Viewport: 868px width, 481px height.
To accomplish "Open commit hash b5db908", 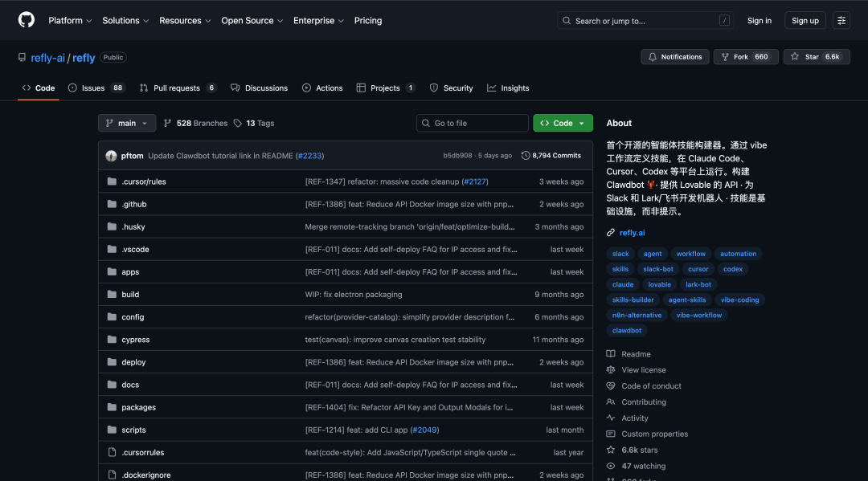I will pyautogui.click(x=457, y=156).
